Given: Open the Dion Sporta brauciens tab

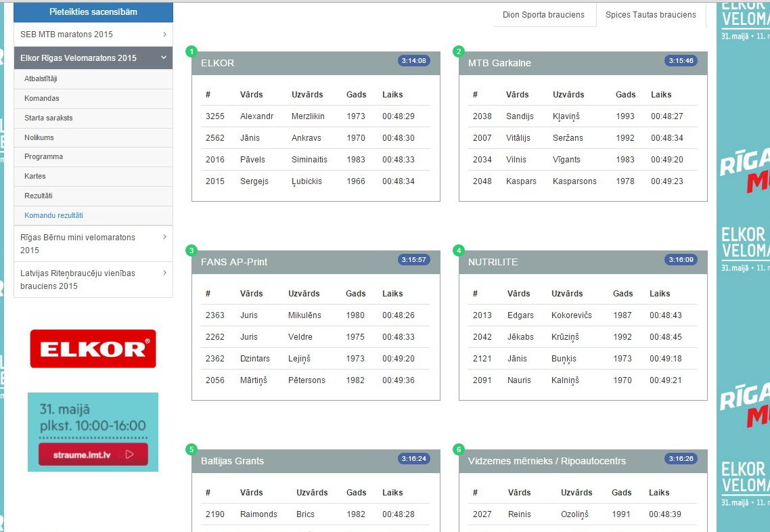Looking at the screenshot, I should (543, 15).
